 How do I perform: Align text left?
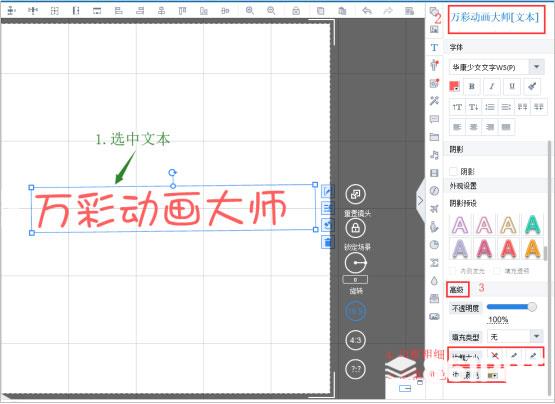coord(457,127)
